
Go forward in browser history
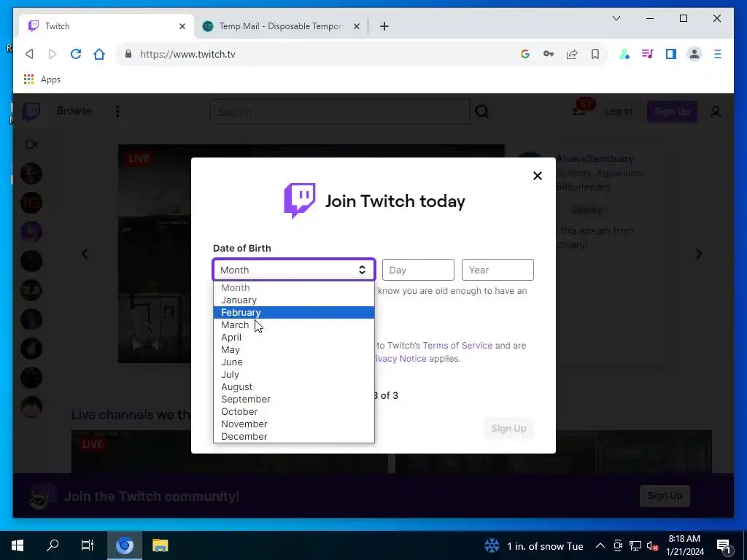pos(53,54)
